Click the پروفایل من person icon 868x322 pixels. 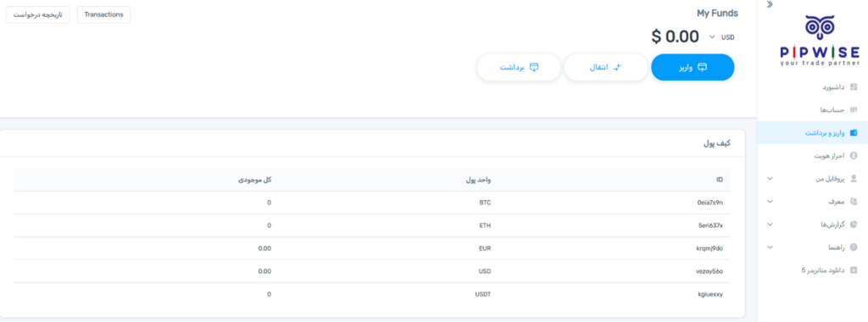point(853,179)
